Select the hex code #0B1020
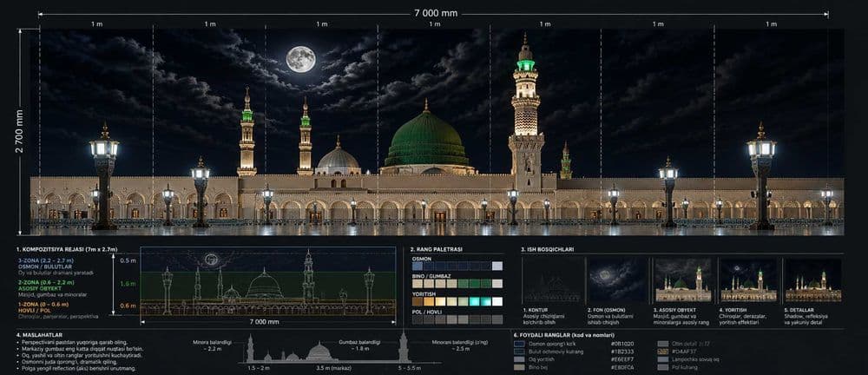The image size is (868, 375). click(x=622, y=344)
